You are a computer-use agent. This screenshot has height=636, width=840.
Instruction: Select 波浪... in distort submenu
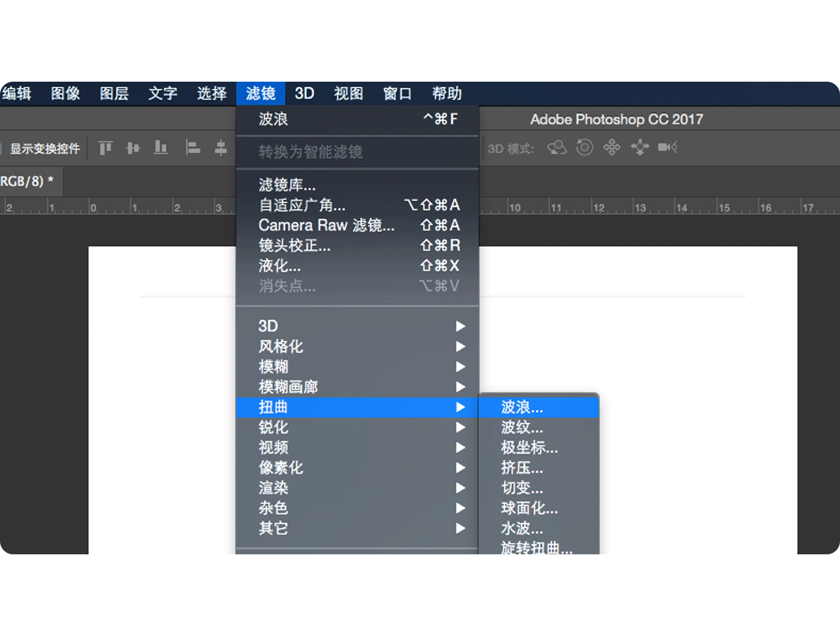point(538,407)
